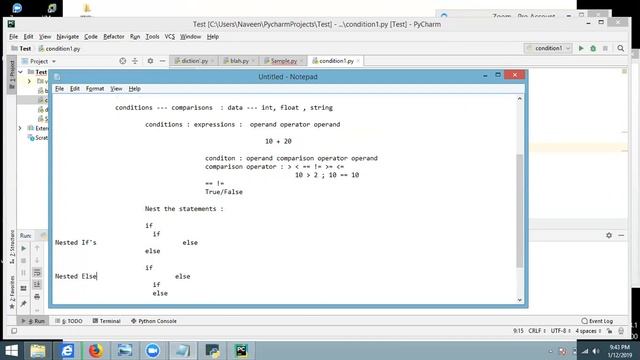Expand the External Libraries tree node

(x=20, y=128)
